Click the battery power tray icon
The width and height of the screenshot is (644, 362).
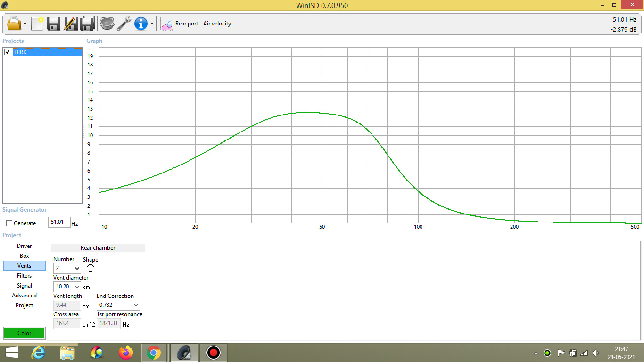[x=573, y=353]
